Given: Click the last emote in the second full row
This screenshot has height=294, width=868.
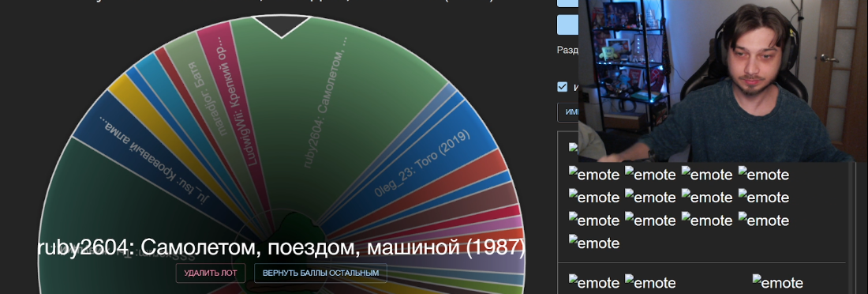Looking at the screenshot, I should (763, 197).
